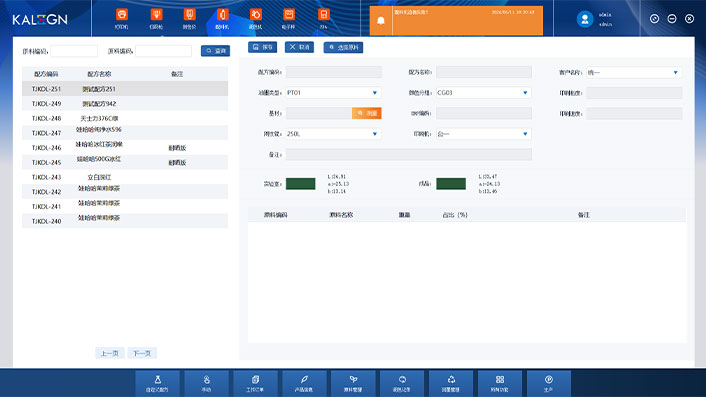Viewport: 706px width, 397px height.
Task: Open the product info module with feather icon
Action: pos(304,383)
